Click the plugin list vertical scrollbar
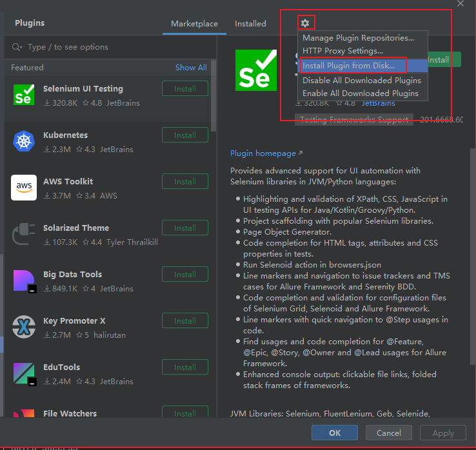 pos(213,95)
